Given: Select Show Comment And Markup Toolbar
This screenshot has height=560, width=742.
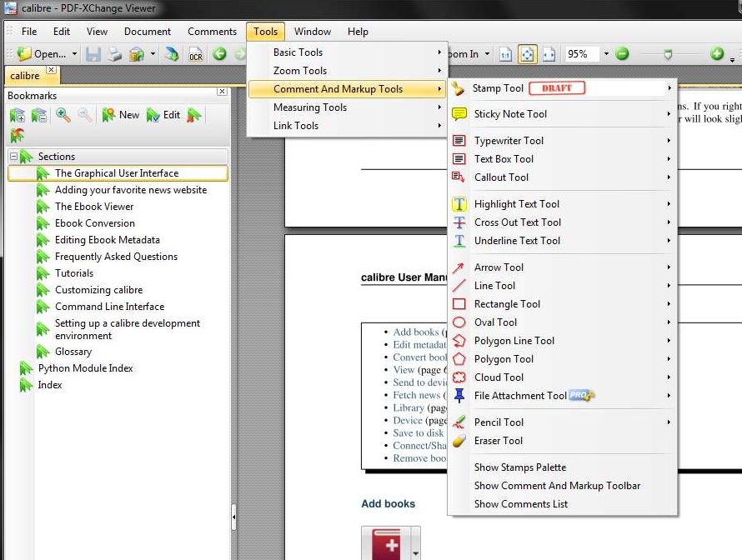Looking at the screenshot, I should point(557,486).
